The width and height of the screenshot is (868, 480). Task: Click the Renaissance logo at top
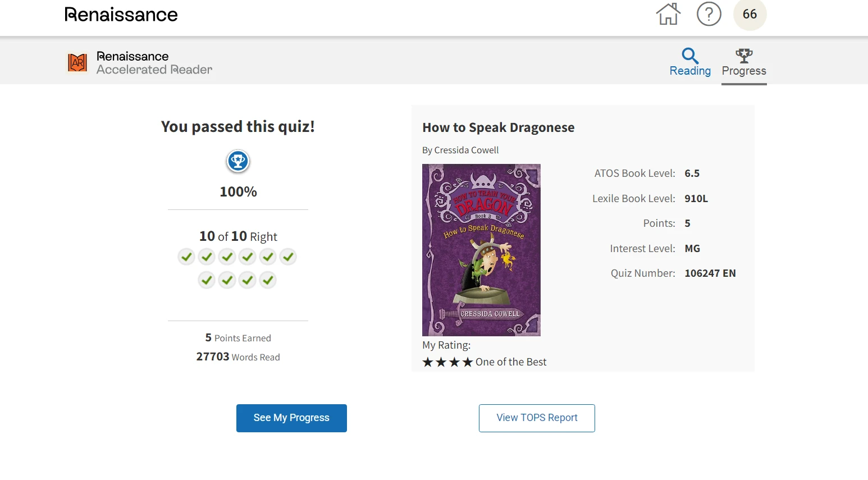[121, 15]
